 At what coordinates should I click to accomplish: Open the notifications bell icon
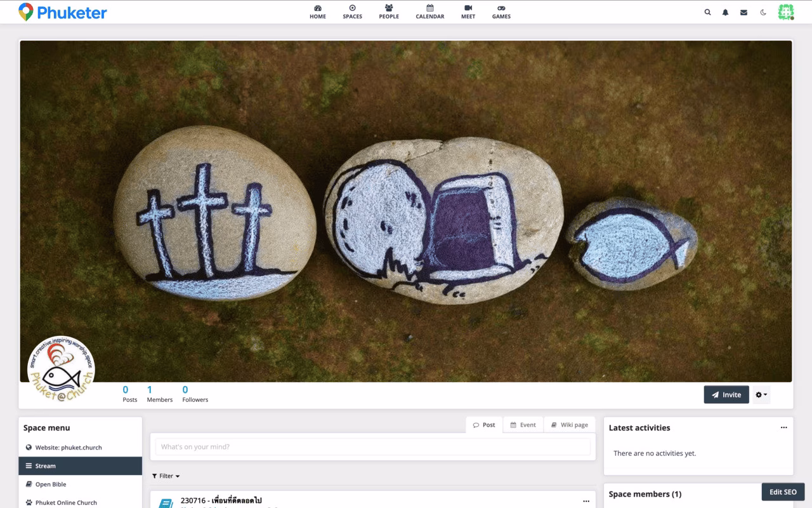tap(725, 12)
